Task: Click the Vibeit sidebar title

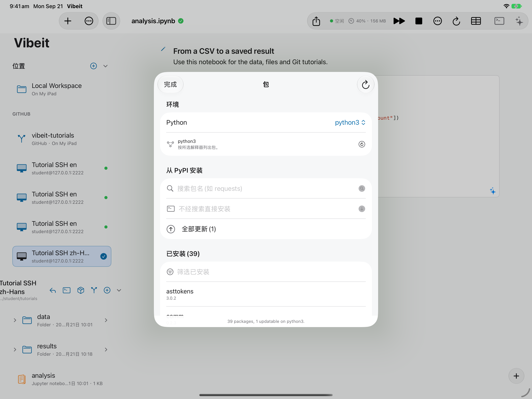Action: pyautogui.click(x=32, y=43)
